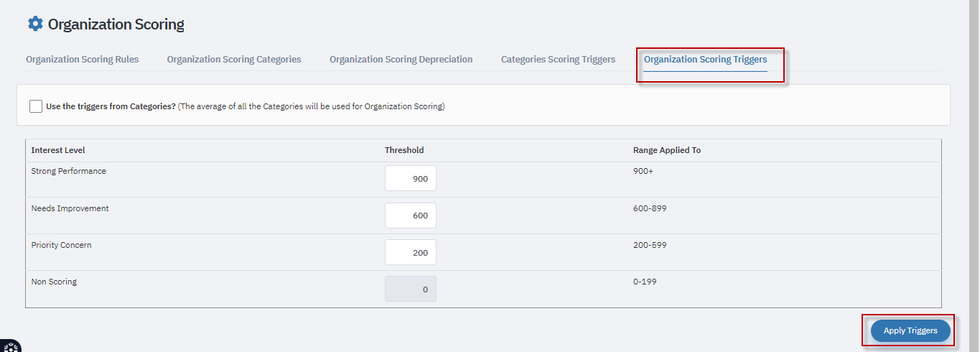Screen dimensions: 980x352
Task: Select the Strong Performance row label
Action: (69, 172)
